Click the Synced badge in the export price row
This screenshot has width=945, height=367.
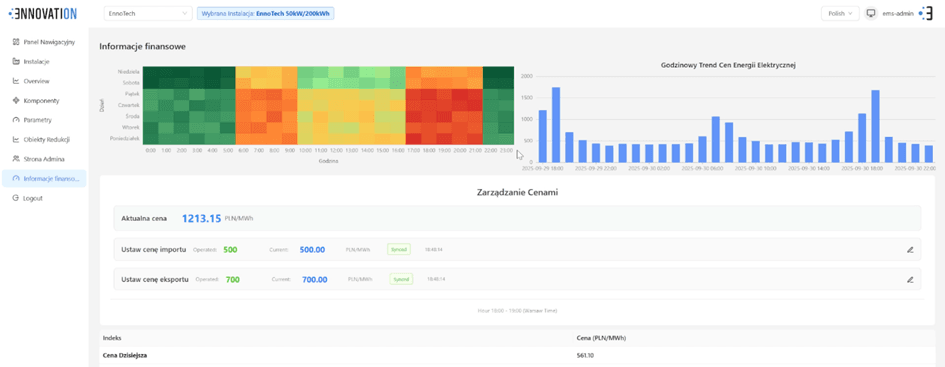coord(401,280)
